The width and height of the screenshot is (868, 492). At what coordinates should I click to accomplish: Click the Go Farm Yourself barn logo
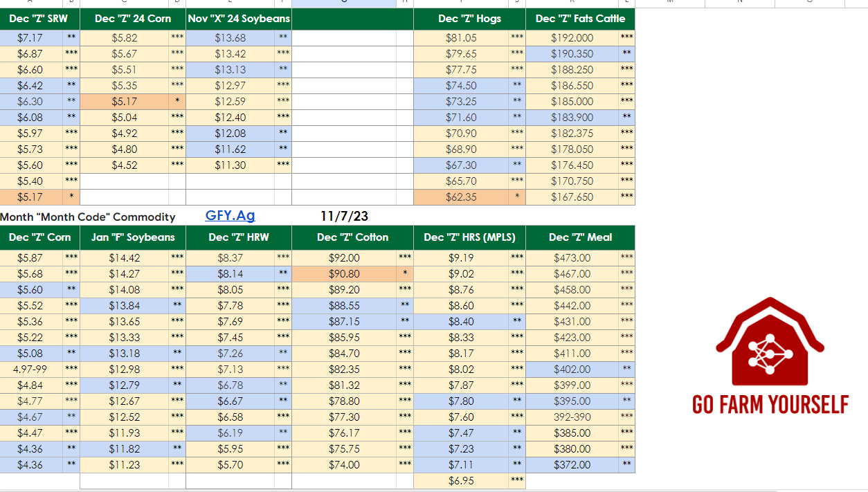pyautogui.click(x=770, y=343)
